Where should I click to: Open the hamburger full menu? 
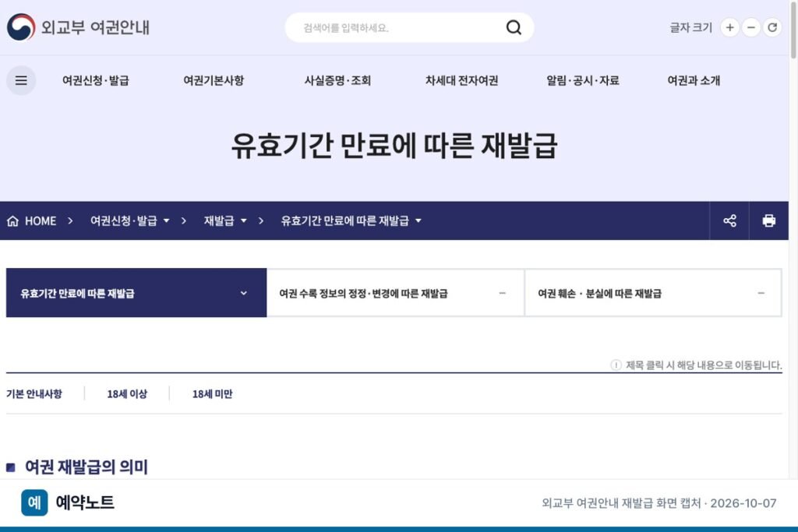coord(21,80)
